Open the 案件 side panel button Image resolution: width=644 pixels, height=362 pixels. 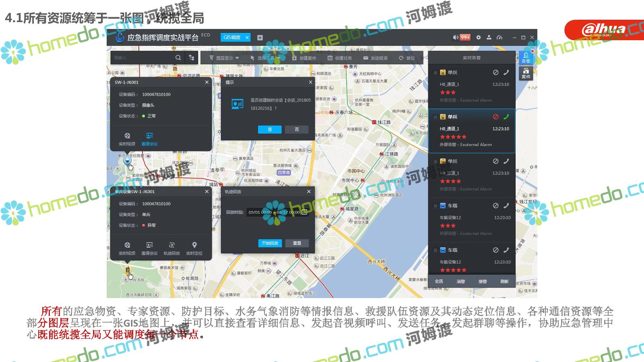[x=526, y=73]
